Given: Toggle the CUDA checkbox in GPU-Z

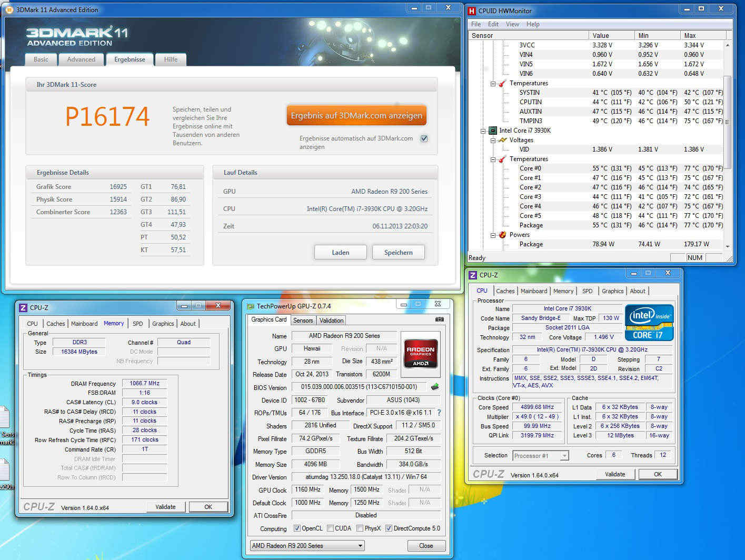Looking at the screenshot, I should (331, 528).
